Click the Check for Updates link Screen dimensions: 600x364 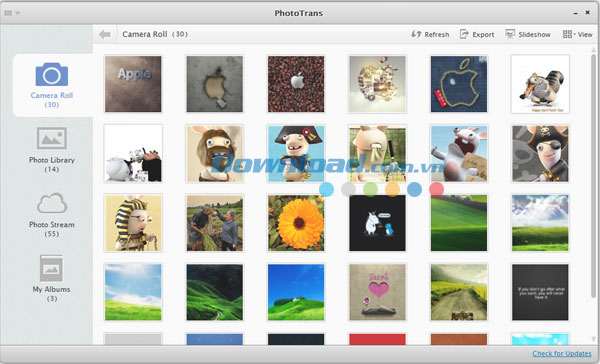562,353
